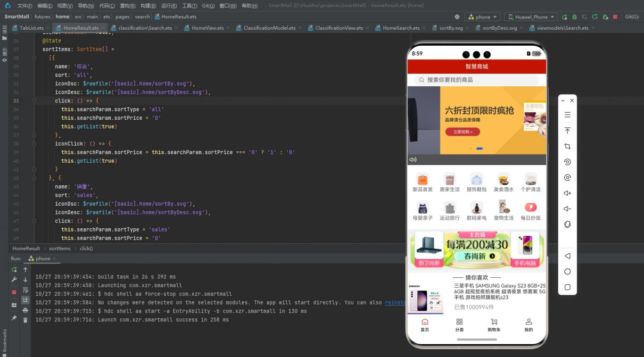Click the green Debug bug icon

[575, 17]
